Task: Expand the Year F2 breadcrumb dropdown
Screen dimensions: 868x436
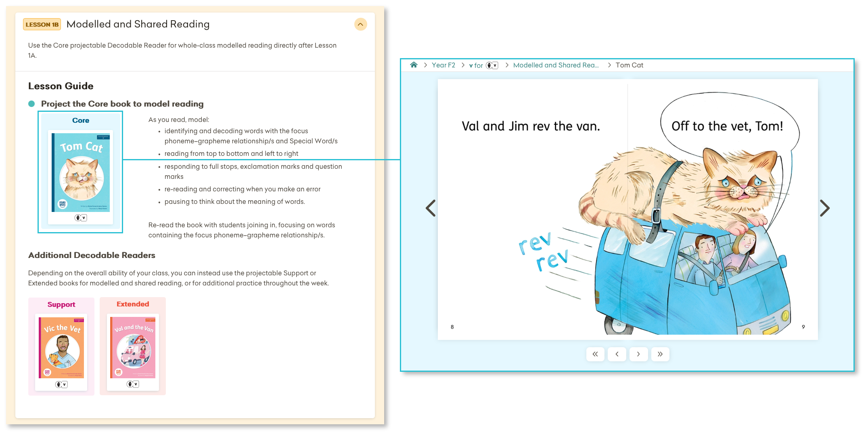Action: pyautogui.click(x=442, y=65)
